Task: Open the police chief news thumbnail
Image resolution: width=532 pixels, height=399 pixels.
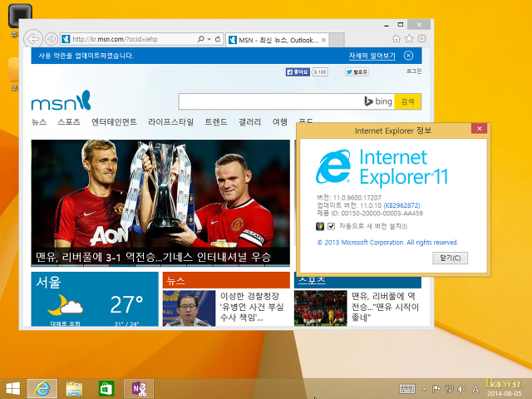Action: (189, 308)
